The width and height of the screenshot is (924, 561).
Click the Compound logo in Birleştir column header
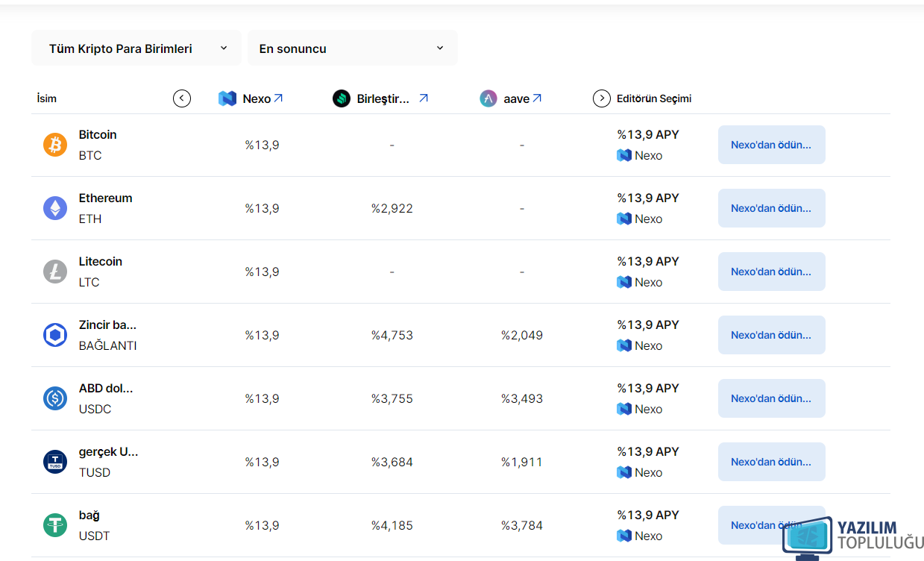pos(342,98)
